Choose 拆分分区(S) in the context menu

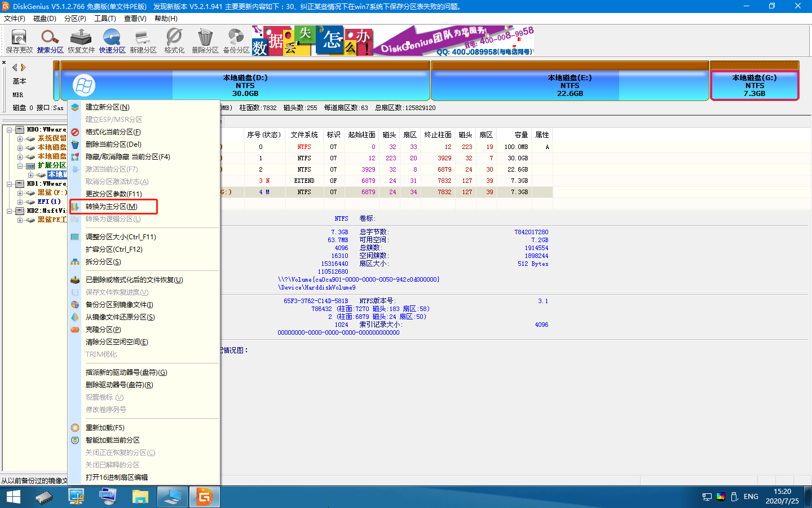pos(144,262)
